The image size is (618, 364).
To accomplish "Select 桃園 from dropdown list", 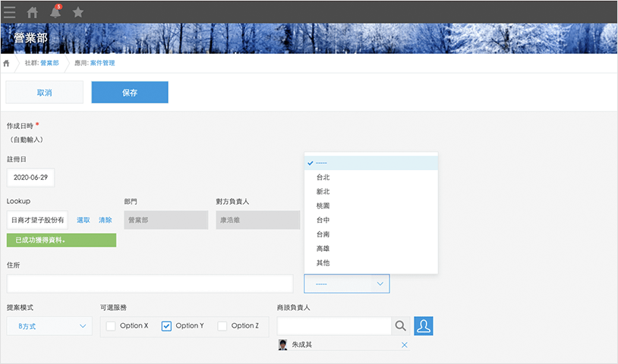I will pos(371,206).
